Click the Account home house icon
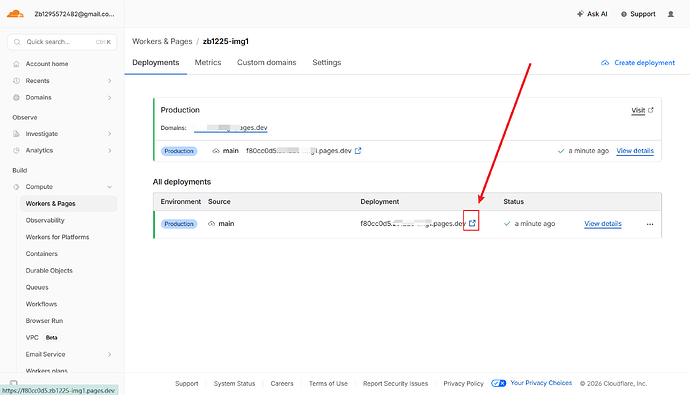The image size is (690, 395). click(16, 64)
